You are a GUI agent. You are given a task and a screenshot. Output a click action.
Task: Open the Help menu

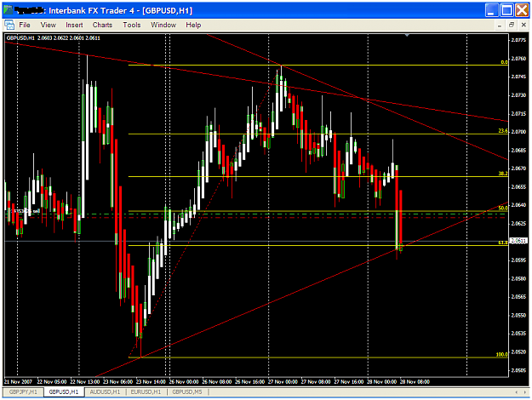click(193, 25)
